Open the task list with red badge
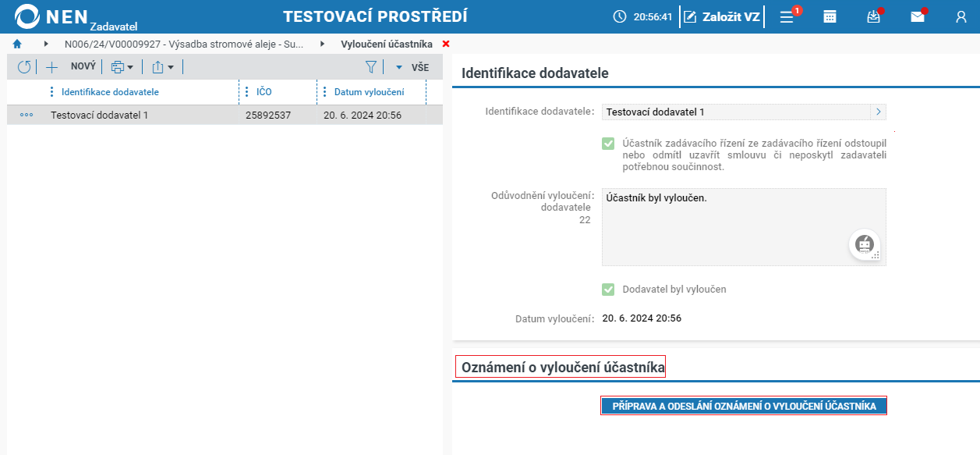 click(787, 16)
